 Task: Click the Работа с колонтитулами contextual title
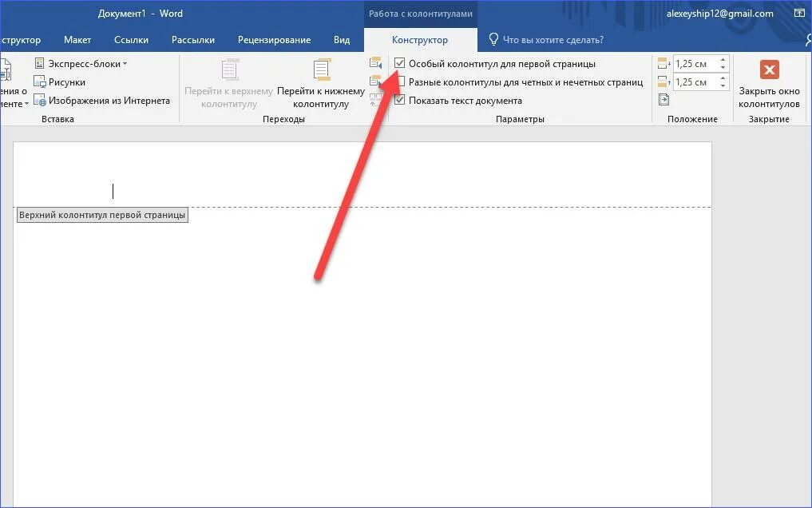pos(421,14)
